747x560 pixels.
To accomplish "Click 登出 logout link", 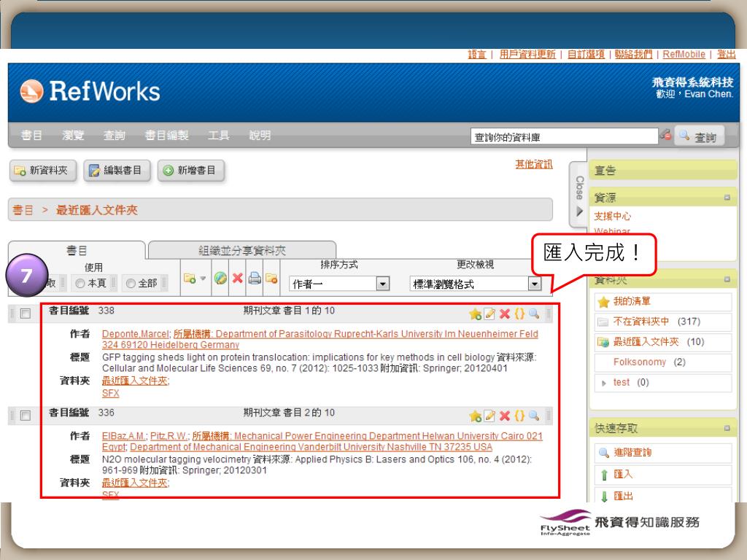I will tap(726, 54).
